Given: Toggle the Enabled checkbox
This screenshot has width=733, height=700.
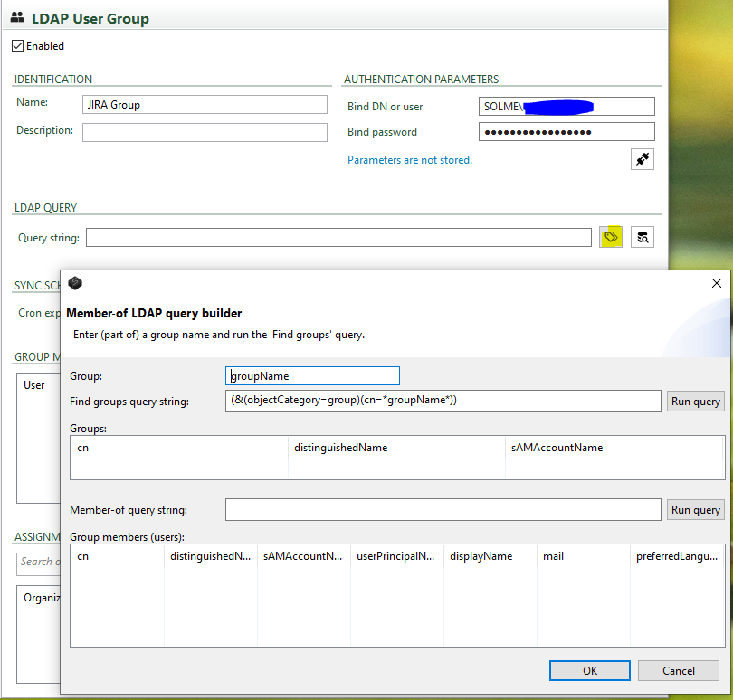Looking at the screenshot, I should click(x=17, y=46).
